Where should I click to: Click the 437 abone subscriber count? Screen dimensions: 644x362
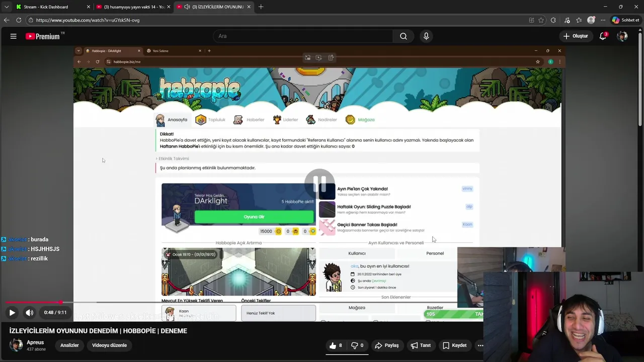[x=36, y=349]
